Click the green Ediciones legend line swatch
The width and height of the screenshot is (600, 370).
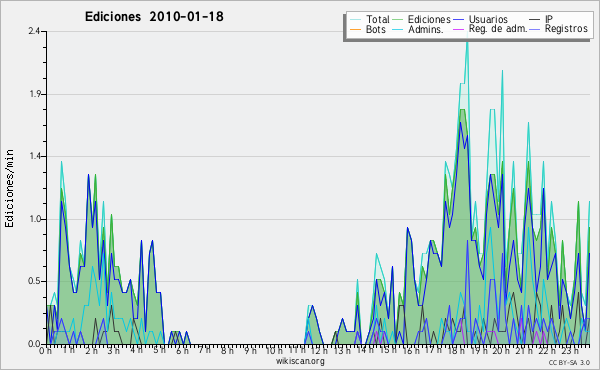398,20
